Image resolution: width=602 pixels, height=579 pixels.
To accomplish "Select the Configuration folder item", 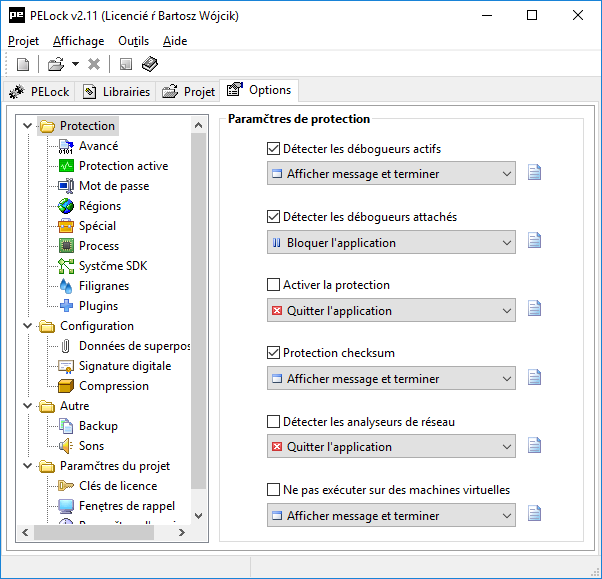I will pos(87,326).
